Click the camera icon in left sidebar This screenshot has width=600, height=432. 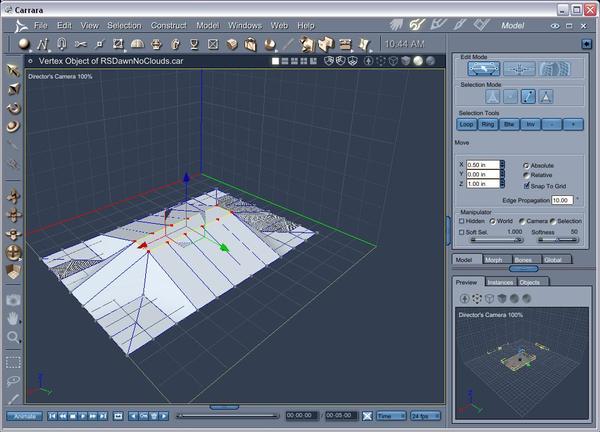(x=13, y=300)
